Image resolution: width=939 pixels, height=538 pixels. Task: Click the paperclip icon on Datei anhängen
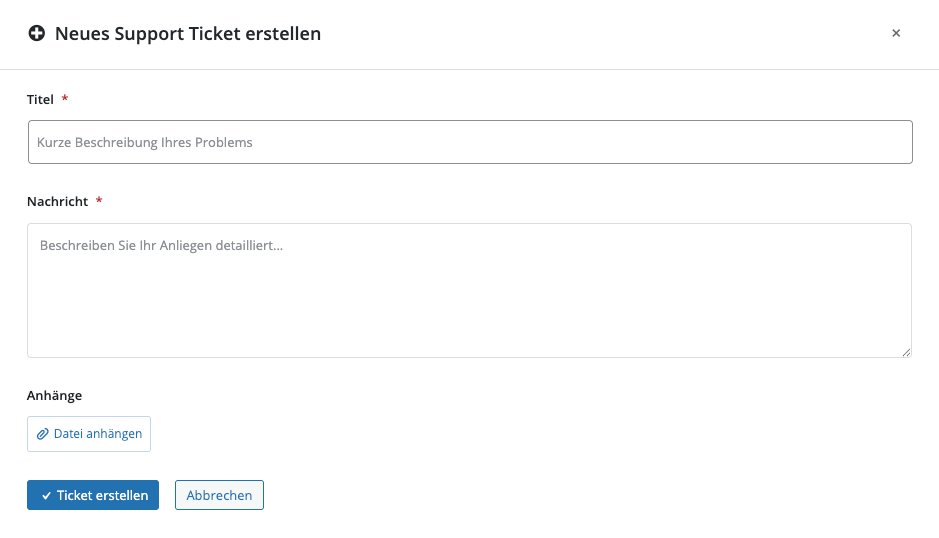tap(43, 434)
